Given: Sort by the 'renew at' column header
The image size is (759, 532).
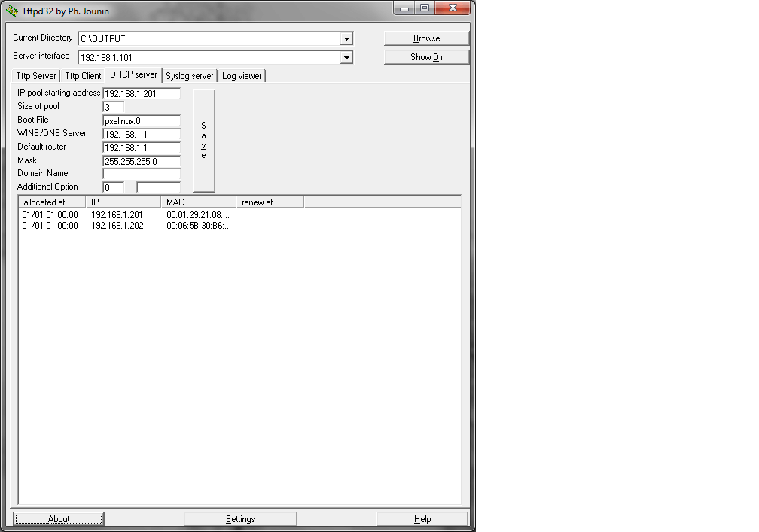Looking at the screenshot, I should [270, 202].
